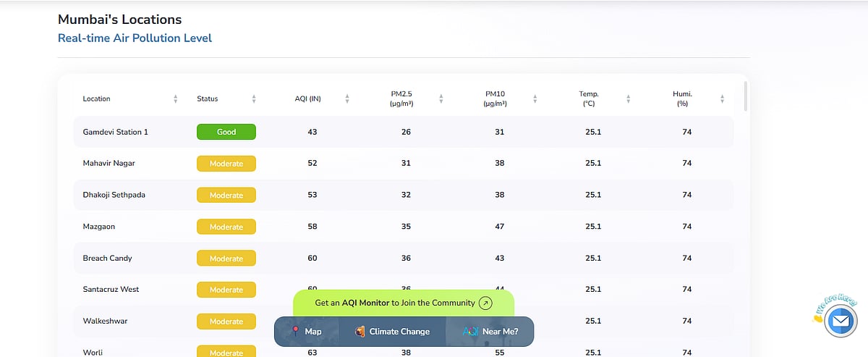
Task: Click the arrow icon in AQI Monitor banner
Action: 485,303
